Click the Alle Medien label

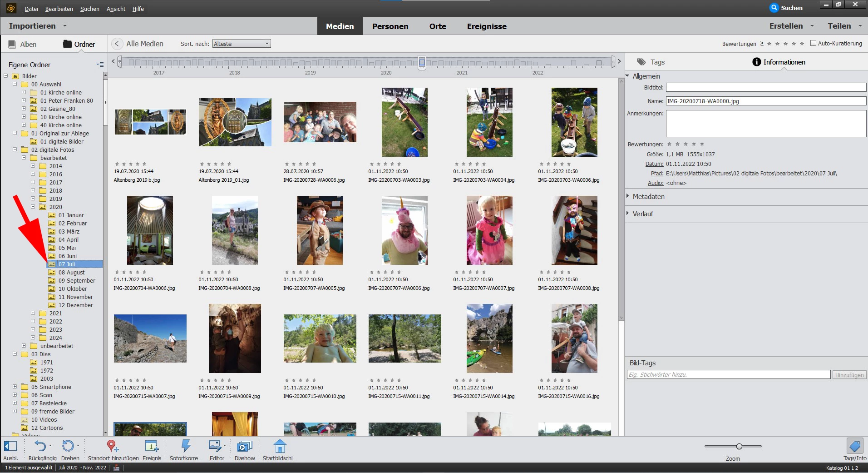click(x=145, y=44)
